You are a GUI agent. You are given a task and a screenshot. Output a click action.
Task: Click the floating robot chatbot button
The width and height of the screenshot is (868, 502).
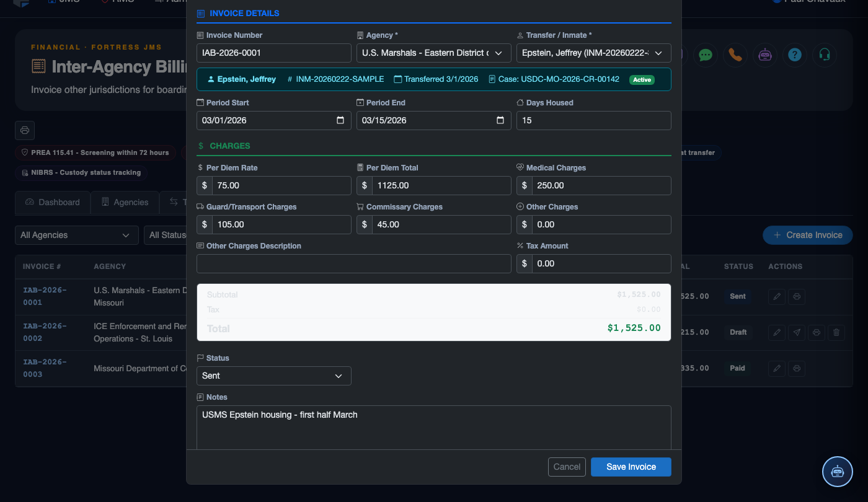click(838, 472)
